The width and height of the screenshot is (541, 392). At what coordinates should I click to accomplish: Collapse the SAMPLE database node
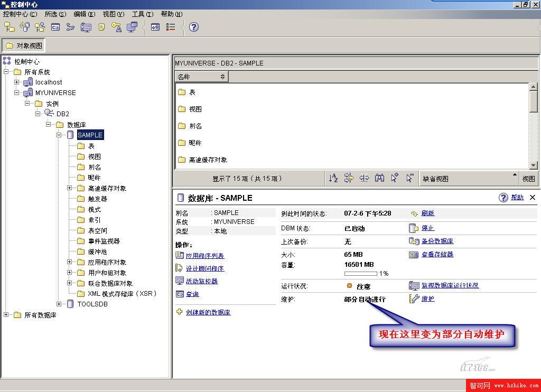point(59,135)
